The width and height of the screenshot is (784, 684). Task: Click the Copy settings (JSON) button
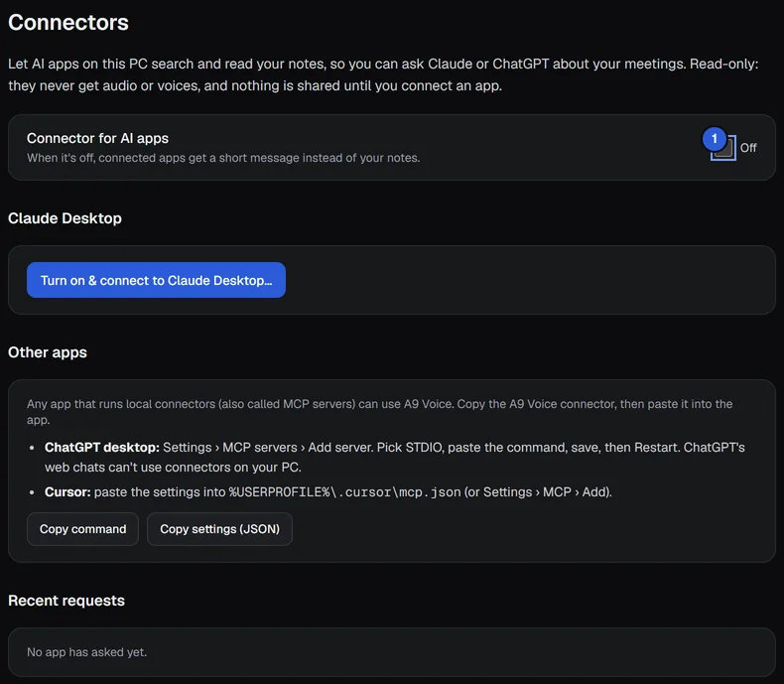pyautogui.click(x=219, y=529)
